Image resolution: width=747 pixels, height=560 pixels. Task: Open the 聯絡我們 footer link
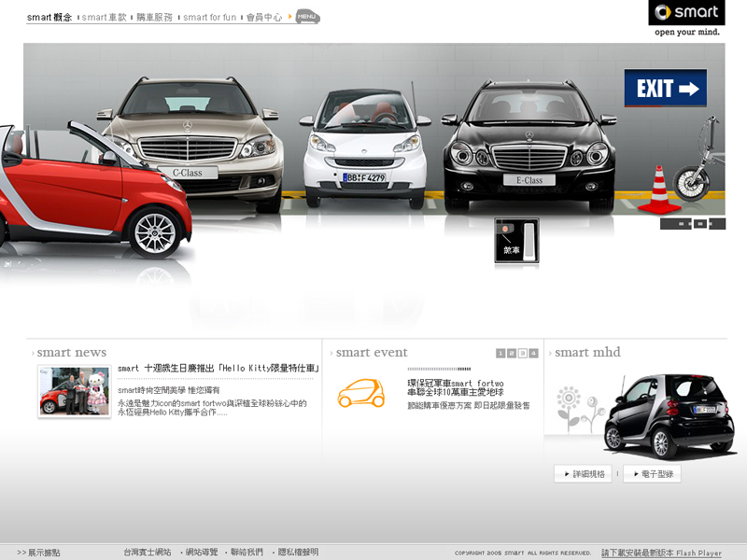pyautogui.click(x=247, y=552)
